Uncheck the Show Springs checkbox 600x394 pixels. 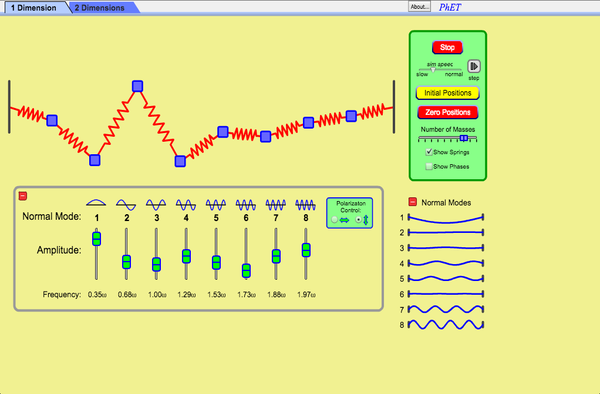tap(429, 152)
